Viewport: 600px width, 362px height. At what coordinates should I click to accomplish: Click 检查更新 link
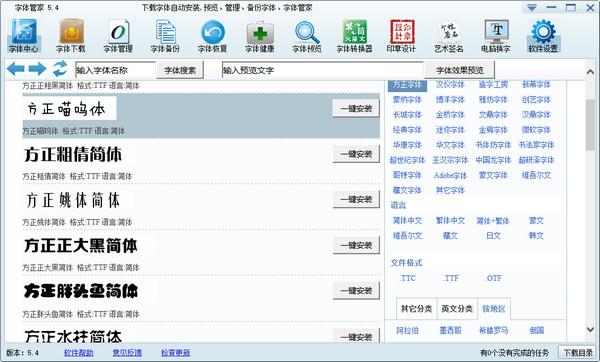coord(176,352)
